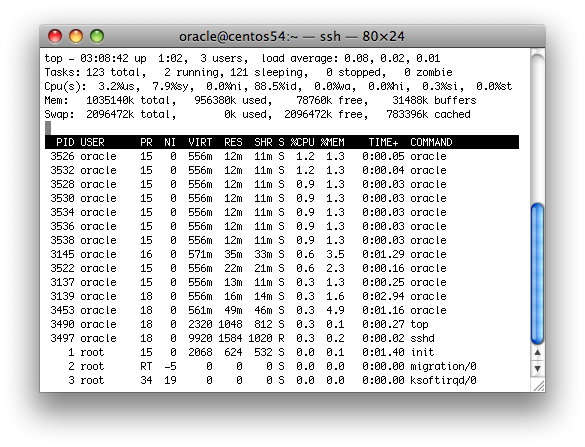Click the blue vertical scrollbar thumb
Screen dimensions: 585x447
(537, 273)
